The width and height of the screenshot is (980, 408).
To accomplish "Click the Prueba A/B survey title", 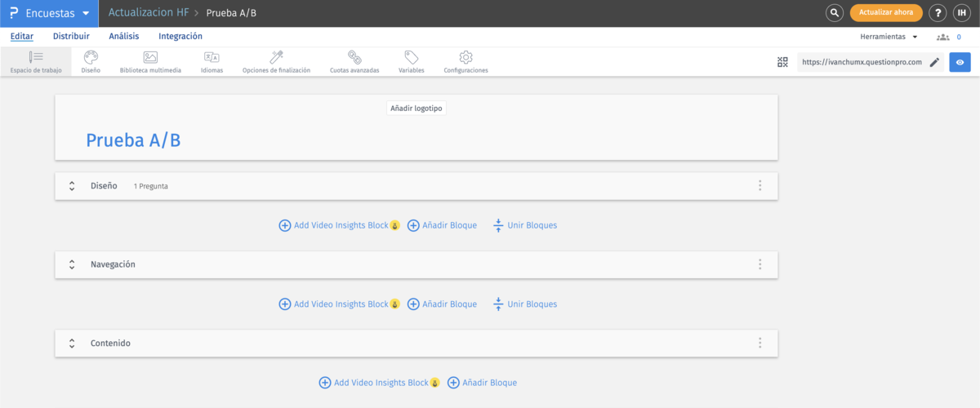I will [133, 140].
